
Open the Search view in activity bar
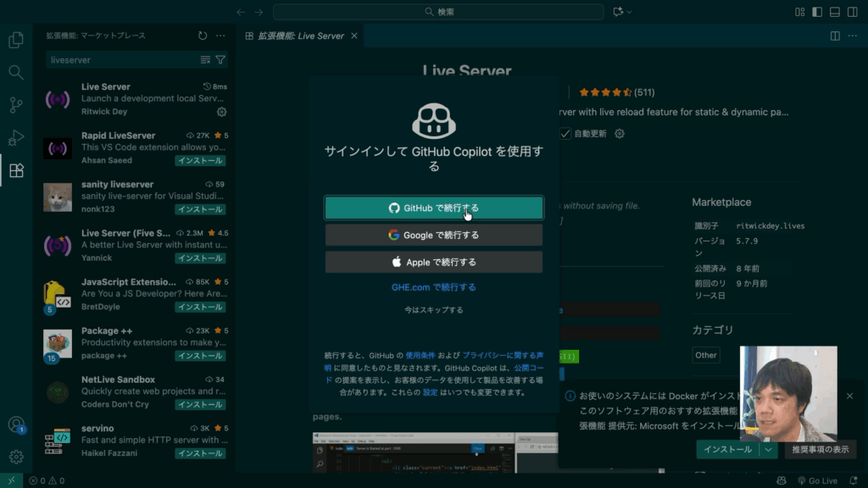pos(15,72)
